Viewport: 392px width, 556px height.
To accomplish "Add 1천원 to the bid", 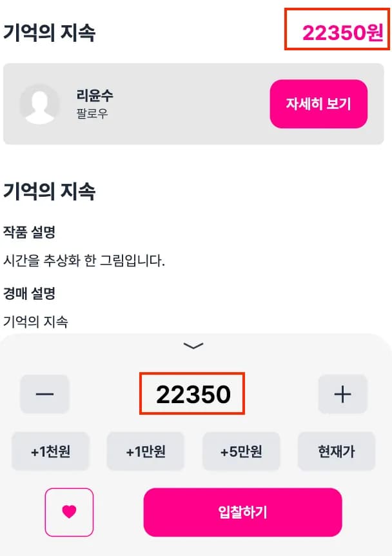I will click(50, 452).
